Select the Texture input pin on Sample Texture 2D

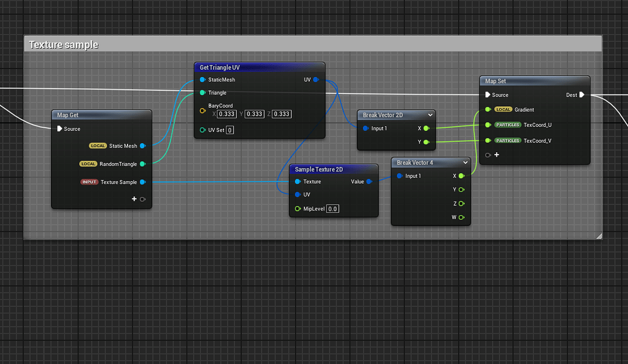297,181
